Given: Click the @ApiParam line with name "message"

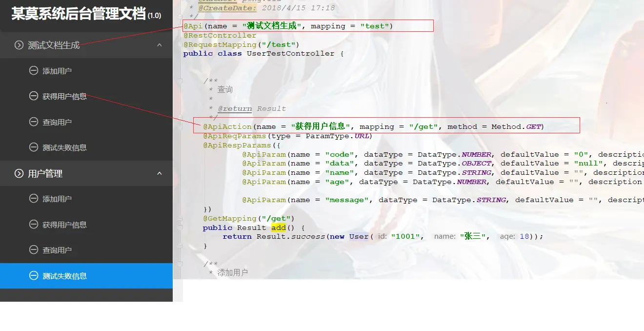Looking at the screenshot, I should 443,200.
